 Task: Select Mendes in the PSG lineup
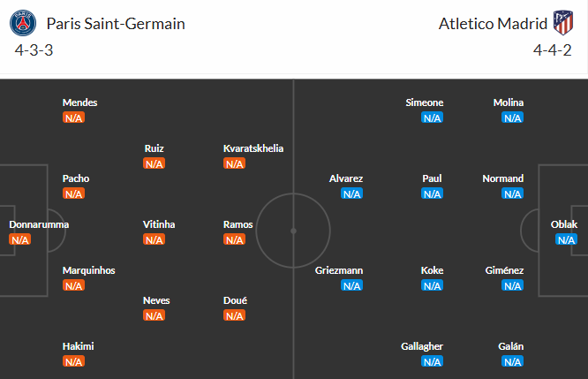pos(79,102)
